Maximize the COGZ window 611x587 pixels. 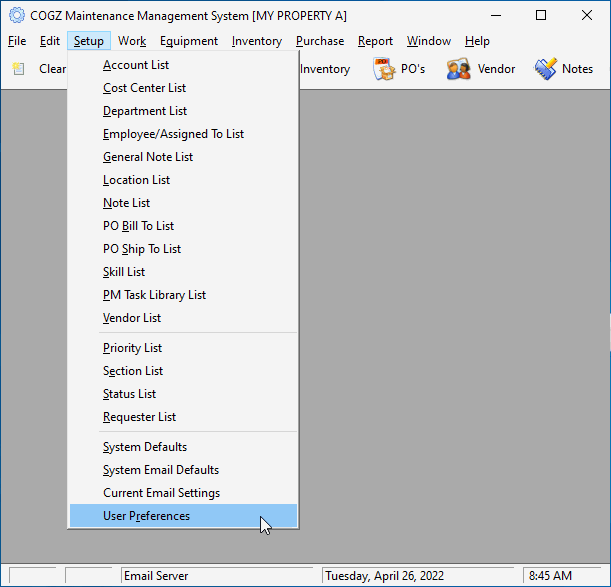tap(541, 16)
